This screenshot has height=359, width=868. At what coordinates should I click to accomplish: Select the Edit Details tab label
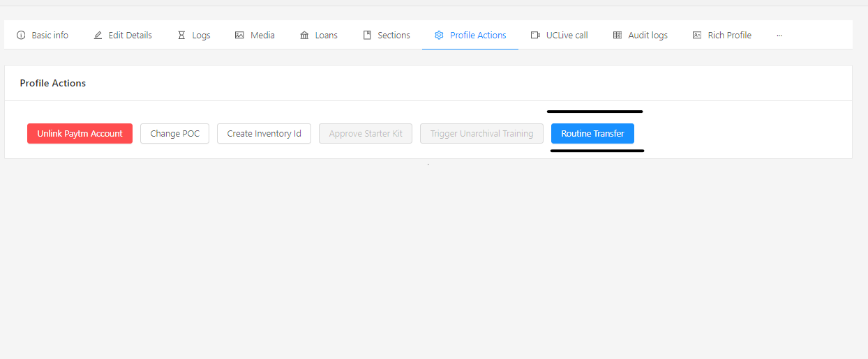(130, 35)
